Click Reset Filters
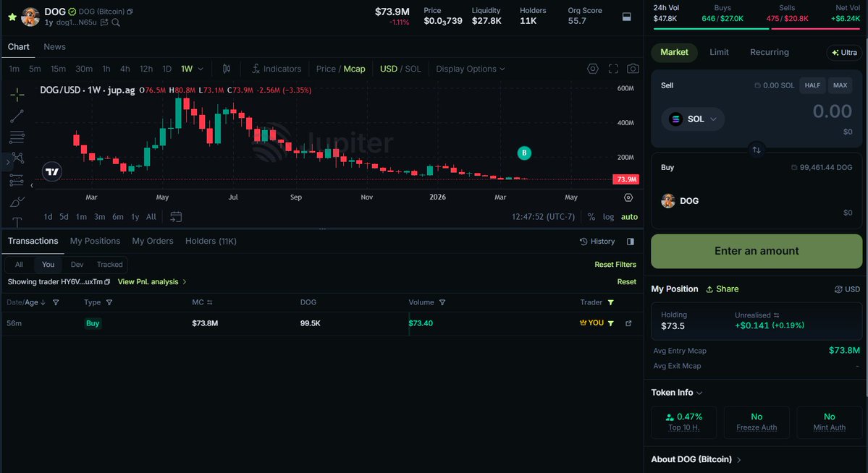 pyautogui.click(x=615, y=265)
